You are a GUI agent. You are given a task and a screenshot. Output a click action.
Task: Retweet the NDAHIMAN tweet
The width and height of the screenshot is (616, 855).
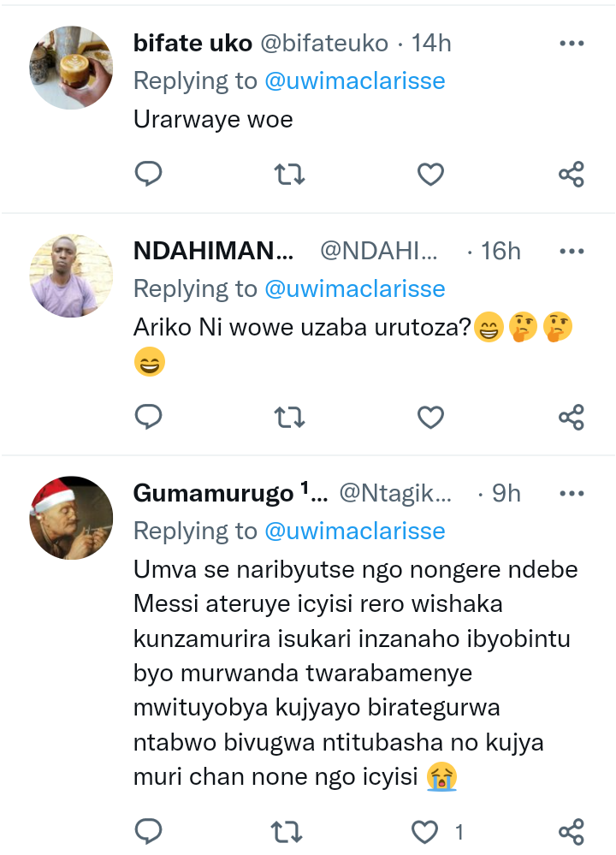289,417
